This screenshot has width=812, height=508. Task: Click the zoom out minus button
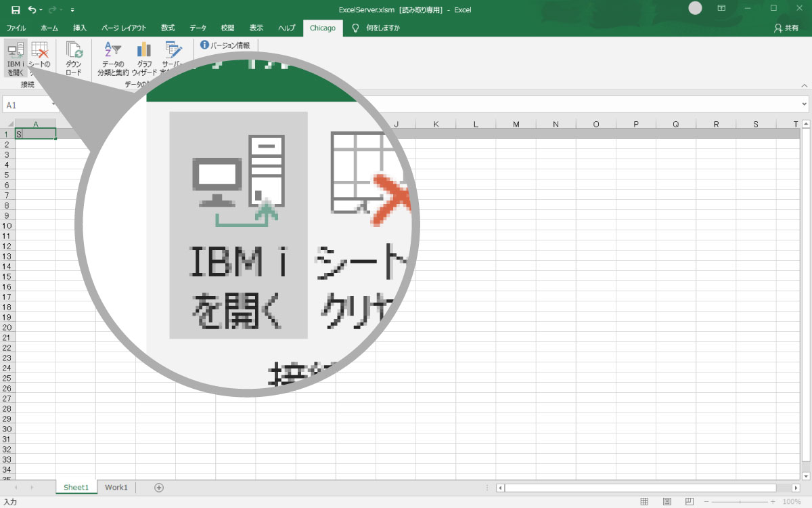(x=706, y=501)
